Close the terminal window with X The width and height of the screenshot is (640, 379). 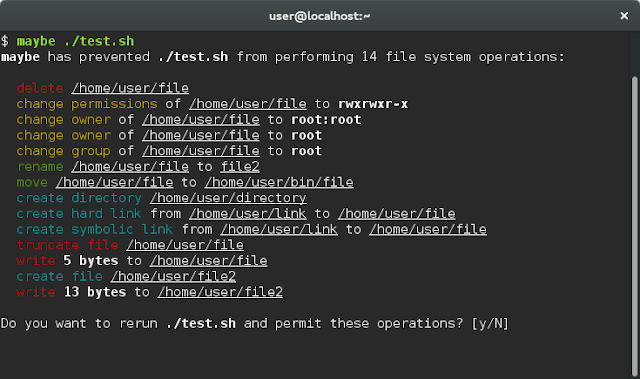624,16
